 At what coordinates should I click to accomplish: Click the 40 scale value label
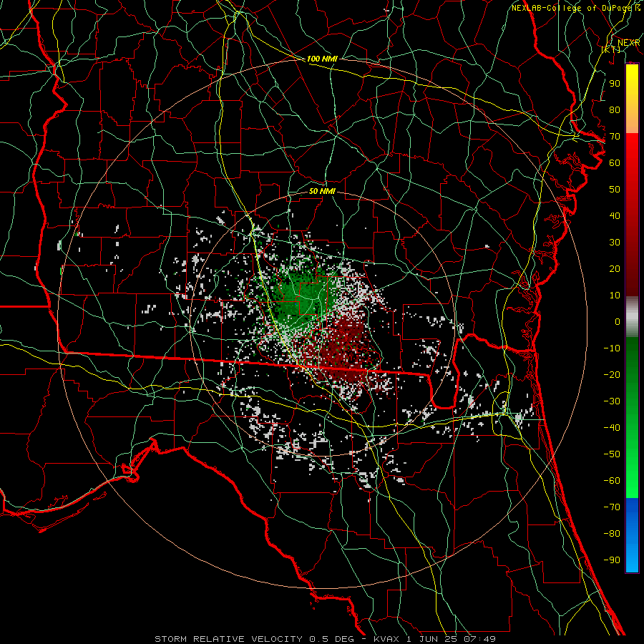pyautogui.click(x=615, y=215)
